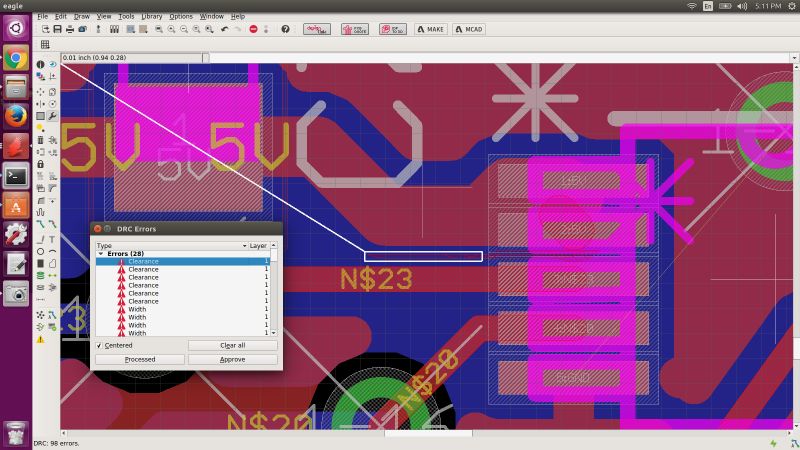This screenshot has height=450, width=800.
Task: Select the Circle drawing tool
Action: click(40, 252)
